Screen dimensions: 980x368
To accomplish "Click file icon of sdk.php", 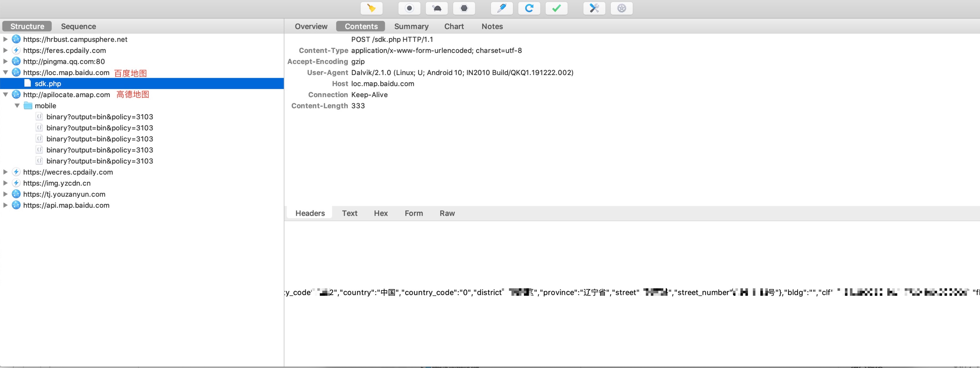I will coord(27,83).
